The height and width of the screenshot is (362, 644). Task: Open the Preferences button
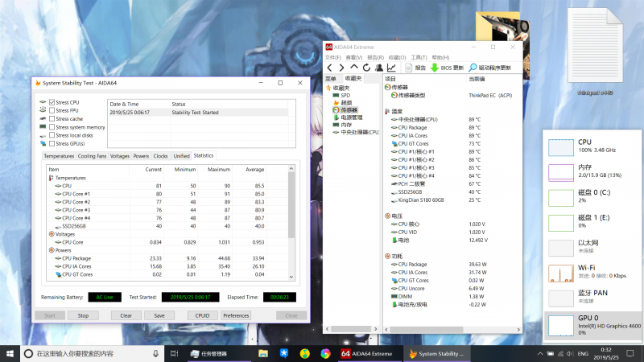(236, 315)
